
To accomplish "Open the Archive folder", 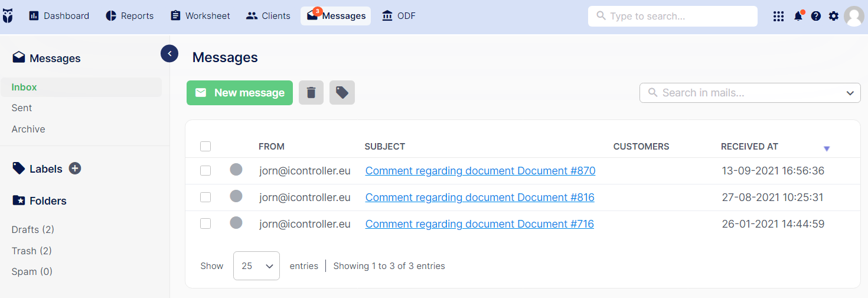I will (28, 129).
